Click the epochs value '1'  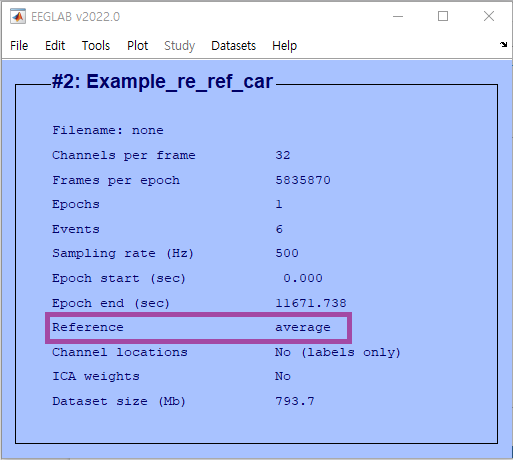pos(279,204)
